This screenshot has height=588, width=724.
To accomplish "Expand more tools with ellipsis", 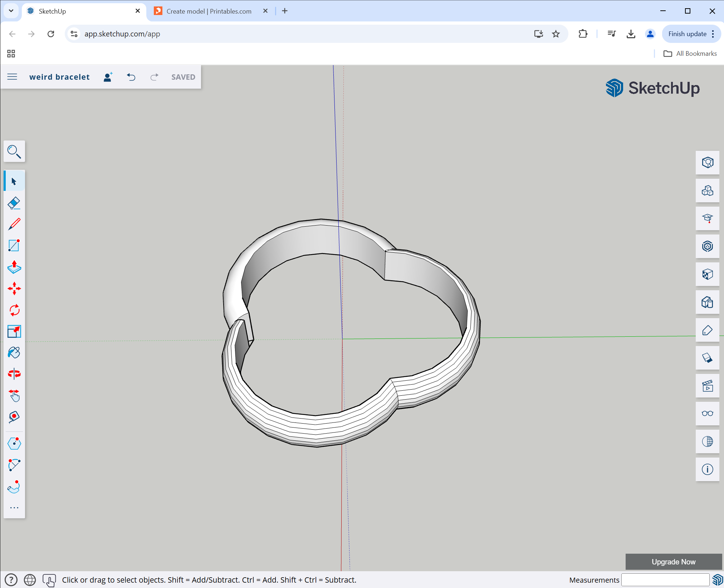I will (14, 508).
